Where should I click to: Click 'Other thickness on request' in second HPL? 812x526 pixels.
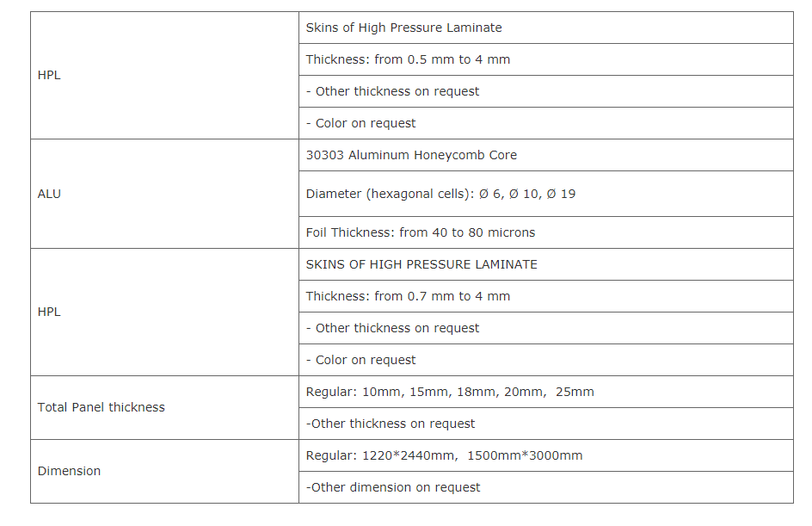(x=546, y=328)
